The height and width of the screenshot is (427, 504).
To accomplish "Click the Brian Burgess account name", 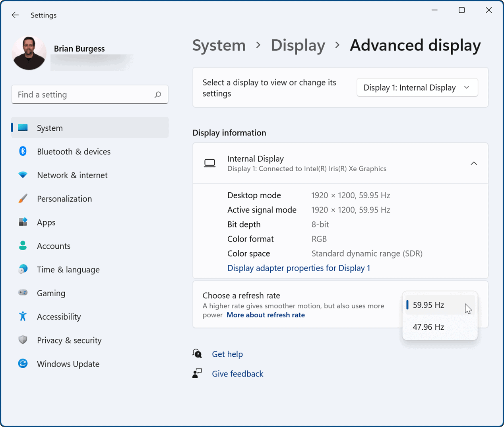I will (x=79, y=48).
